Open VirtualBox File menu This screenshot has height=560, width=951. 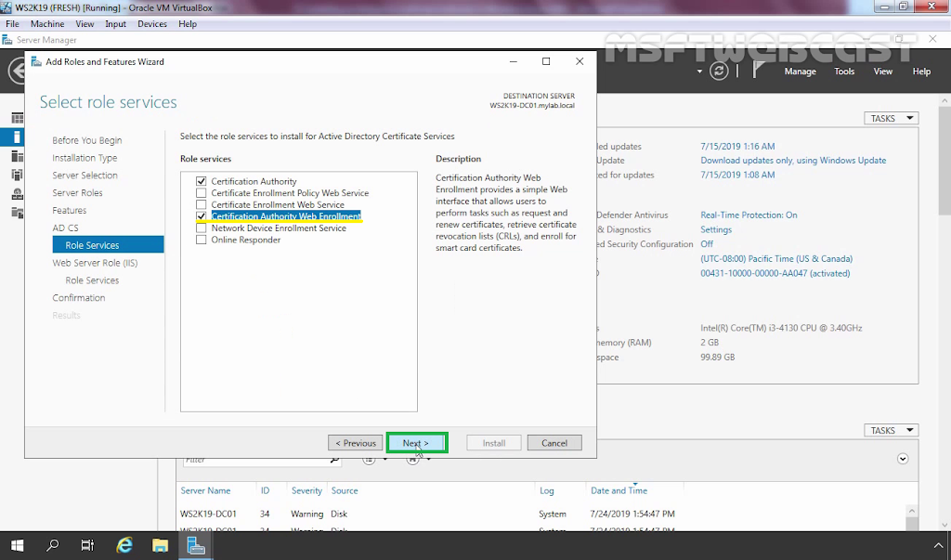point(12,23)
